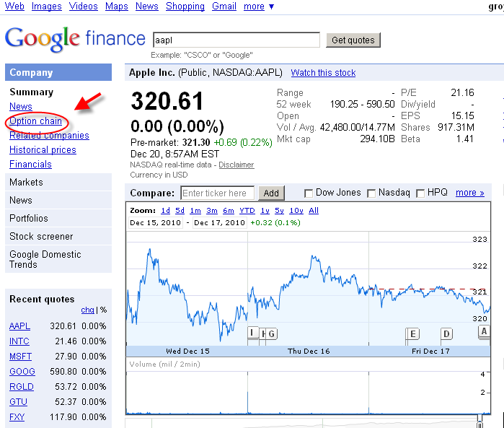Click the Google Finance logo
This screenshot has height=428, width=504.
75,38
